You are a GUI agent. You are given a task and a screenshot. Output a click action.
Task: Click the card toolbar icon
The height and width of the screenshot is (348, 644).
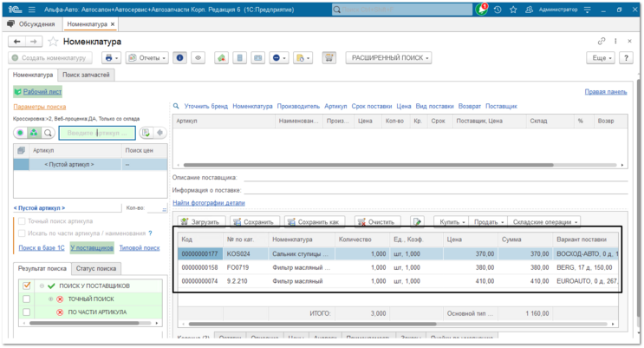pos(258,58)
